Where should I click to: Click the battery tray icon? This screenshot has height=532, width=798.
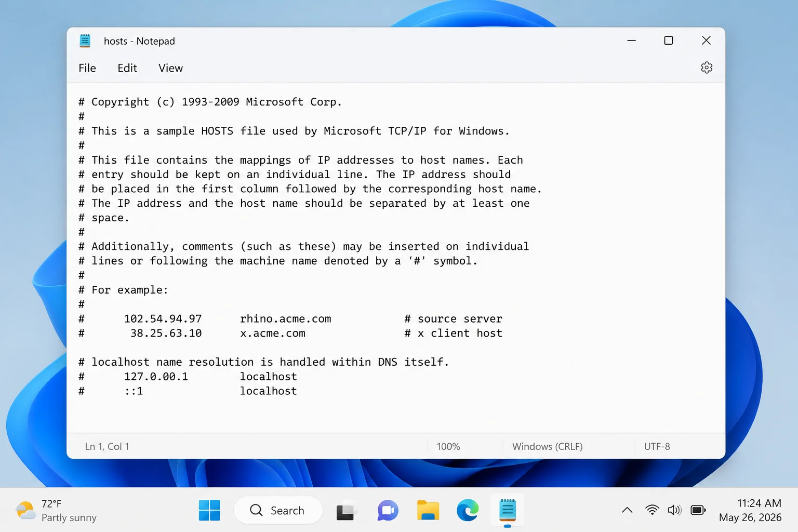pos(698,510)
